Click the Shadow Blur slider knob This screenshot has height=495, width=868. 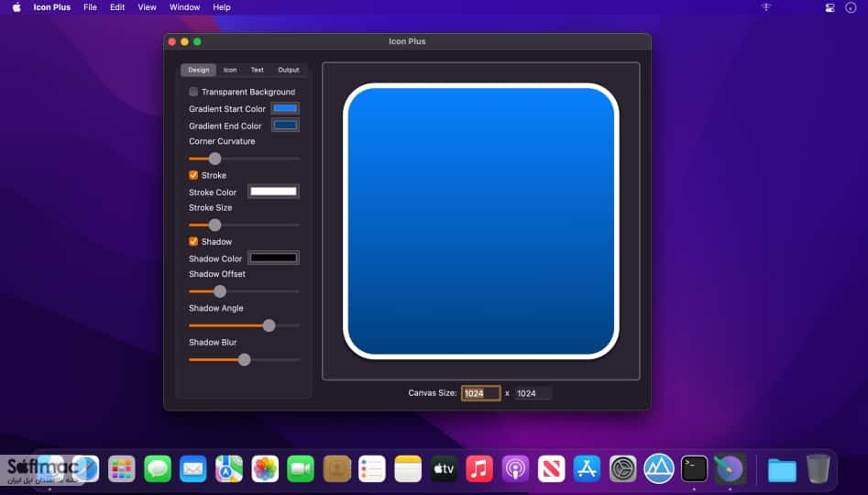click(244, 360)
